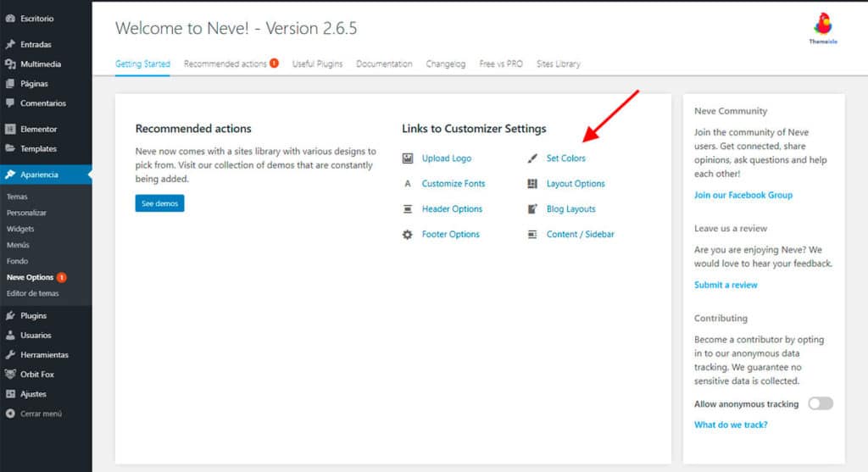Open the Editor de temas submenu item
This screenshot has width=868, height=472.
click(x=33, y=293)
